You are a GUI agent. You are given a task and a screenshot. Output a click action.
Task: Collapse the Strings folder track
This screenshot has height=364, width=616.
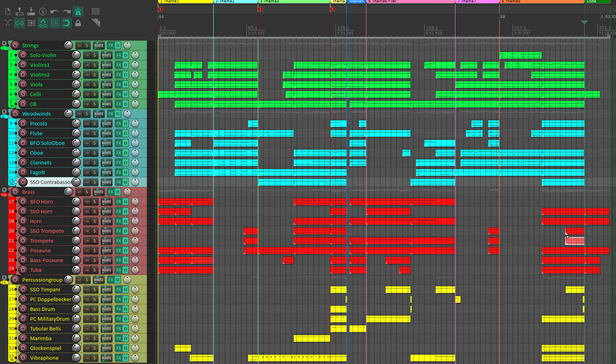coord(4,43)
